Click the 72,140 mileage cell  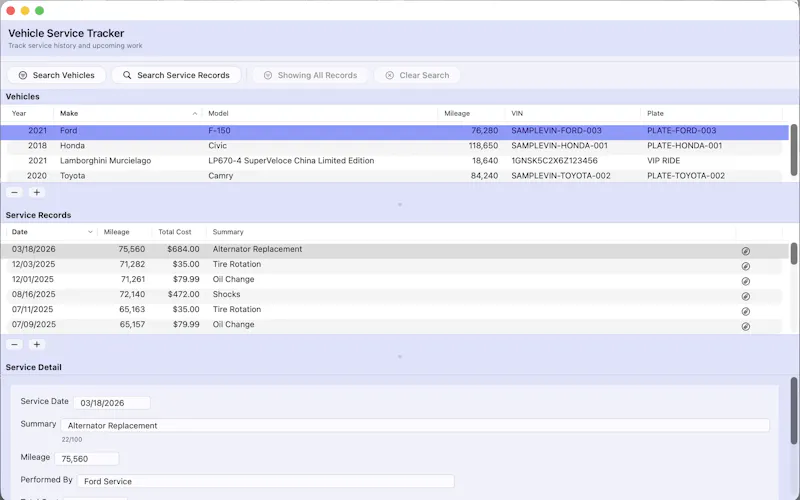point(132,294)
